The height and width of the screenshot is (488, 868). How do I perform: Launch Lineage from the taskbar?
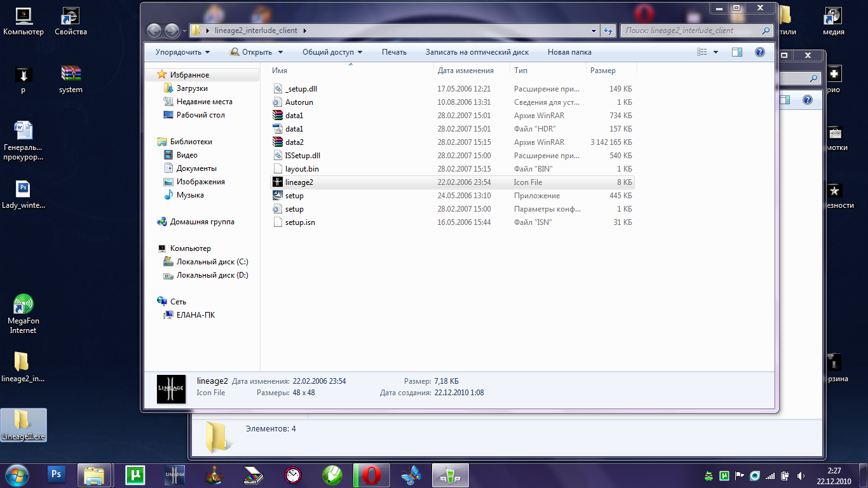pyautogui.click(x=175, y=474)
